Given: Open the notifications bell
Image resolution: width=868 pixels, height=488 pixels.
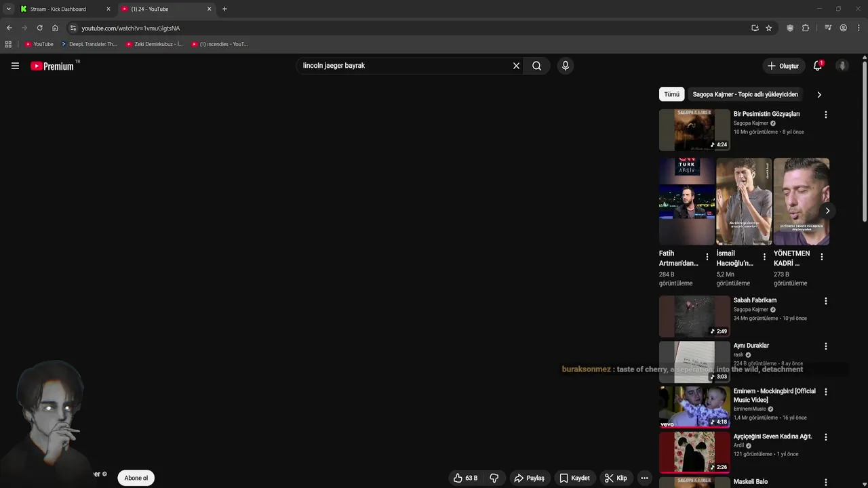Looking at the screenshot, I should pyautogui.click(x=818, y=66).
